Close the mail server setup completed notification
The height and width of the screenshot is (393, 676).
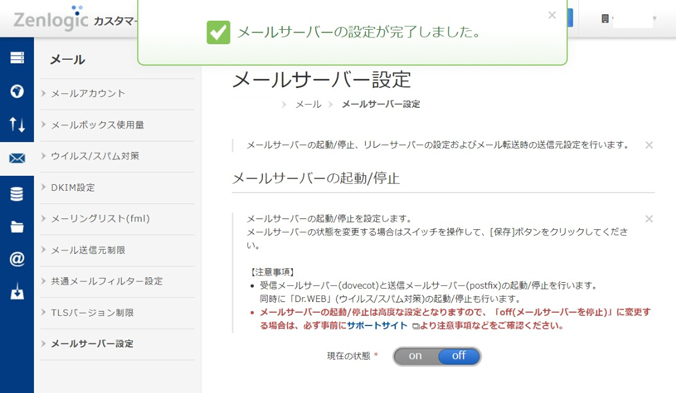click(552, 15)
